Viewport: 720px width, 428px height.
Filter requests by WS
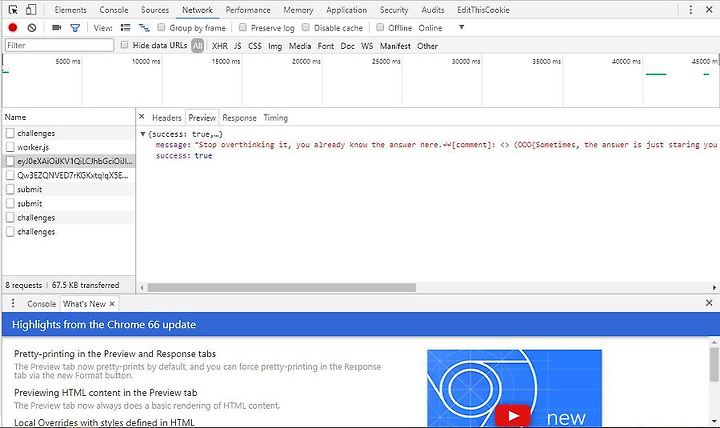[367, 46]
